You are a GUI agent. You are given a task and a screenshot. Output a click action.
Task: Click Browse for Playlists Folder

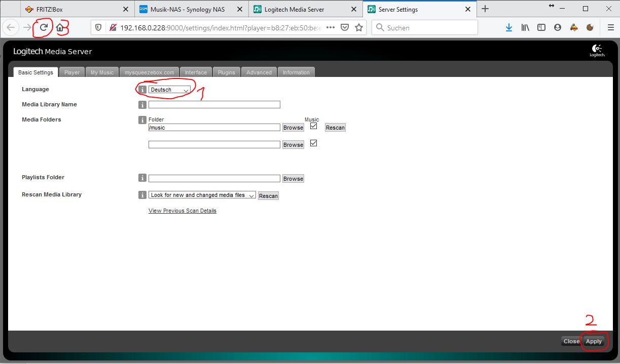(293, 179)
